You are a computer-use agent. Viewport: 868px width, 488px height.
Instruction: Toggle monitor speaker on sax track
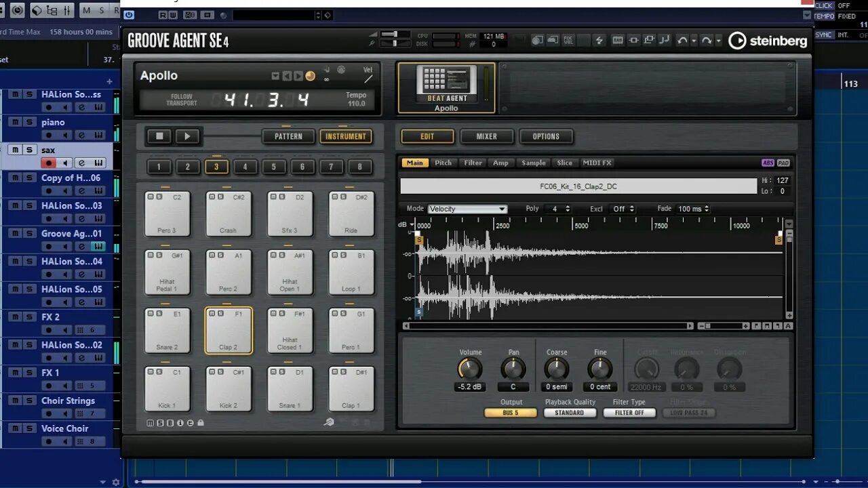coord(65,163)
